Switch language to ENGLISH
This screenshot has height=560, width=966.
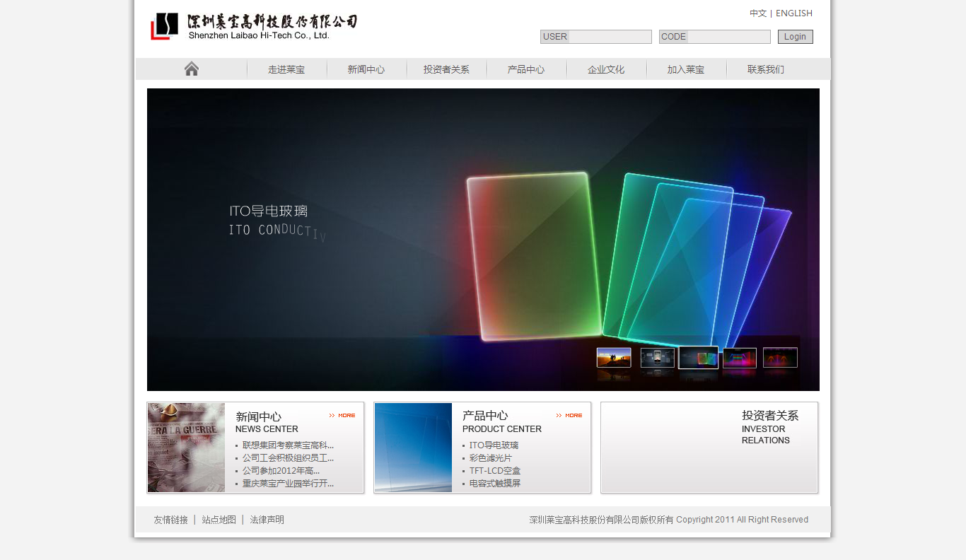click(794, 13)
